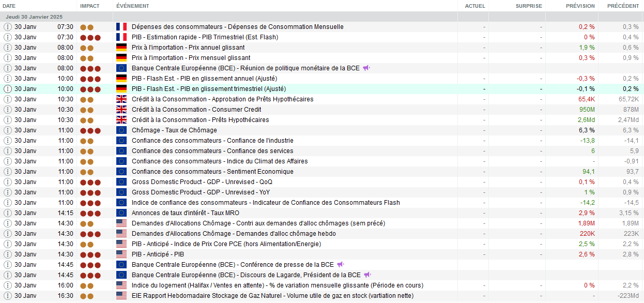The height and width of the screenshot is (303, 644).
Task: Open event 'PIB - Estimation rapide - PIB Trimestriel (Est. Flash)'
Action: [x=205, y=37]
